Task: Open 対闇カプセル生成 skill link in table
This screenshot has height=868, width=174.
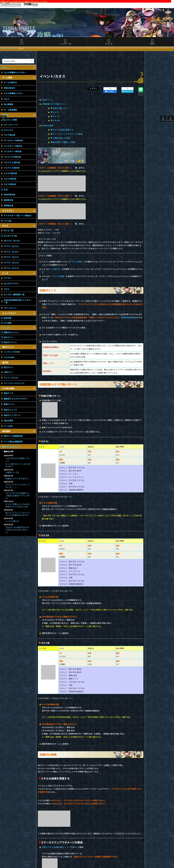Action: click(50, 355)
